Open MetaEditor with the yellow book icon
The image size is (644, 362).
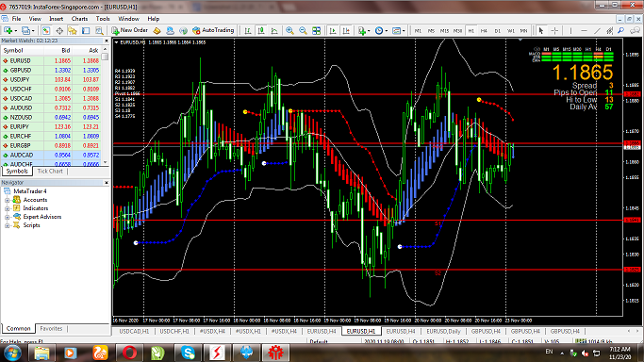click(157, 31)
